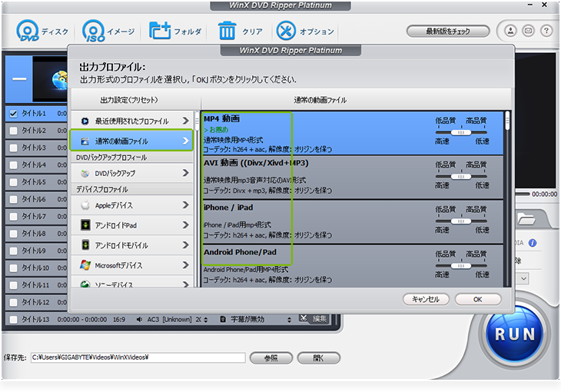
Task: Check the タイトル13 checkbox
Action: pos(13,320)
